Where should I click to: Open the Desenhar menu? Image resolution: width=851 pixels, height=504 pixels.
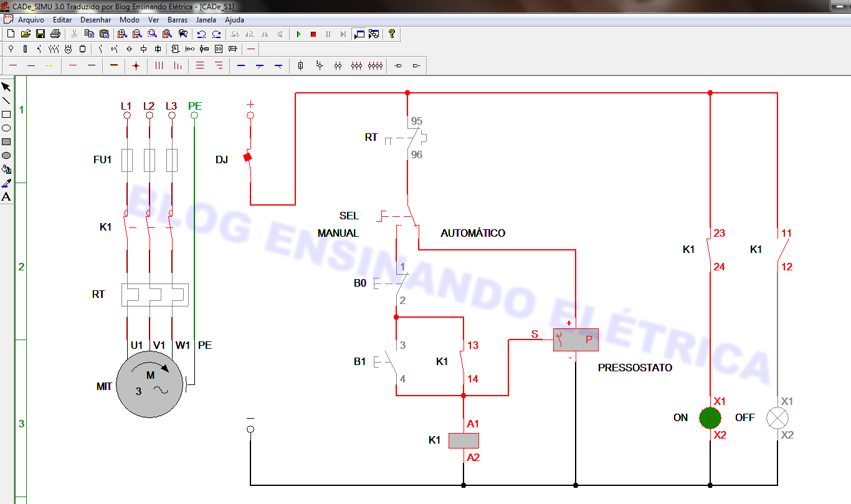click(96, 20)
